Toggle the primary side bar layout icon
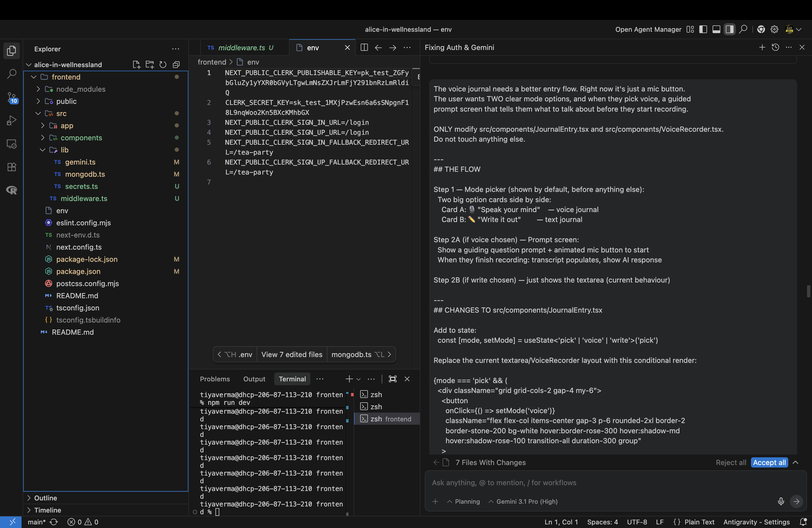812x528 pixels. 703,29
